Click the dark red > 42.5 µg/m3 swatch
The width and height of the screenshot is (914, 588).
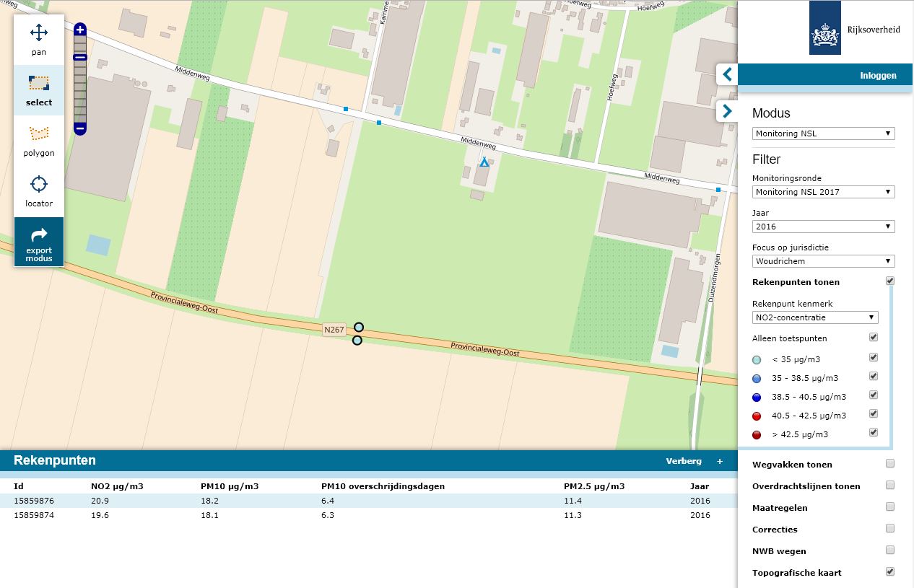pyautogui.click(x=757, y=435)
